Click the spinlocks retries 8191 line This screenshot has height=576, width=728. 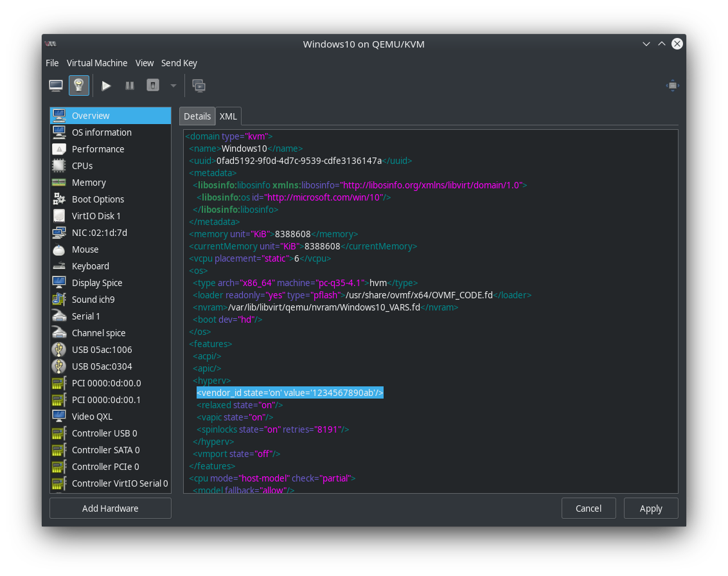272,429
